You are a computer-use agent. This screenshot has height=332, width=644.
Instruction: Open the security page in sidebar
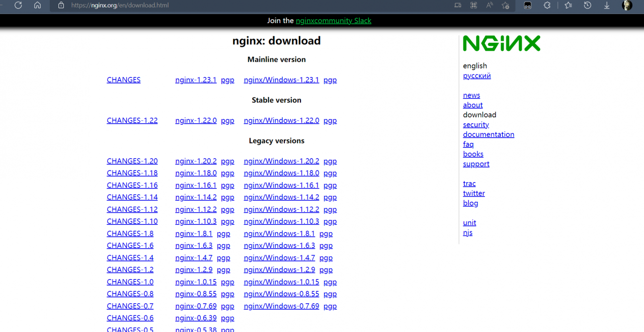pyautogui.click(x=476, y=125)
